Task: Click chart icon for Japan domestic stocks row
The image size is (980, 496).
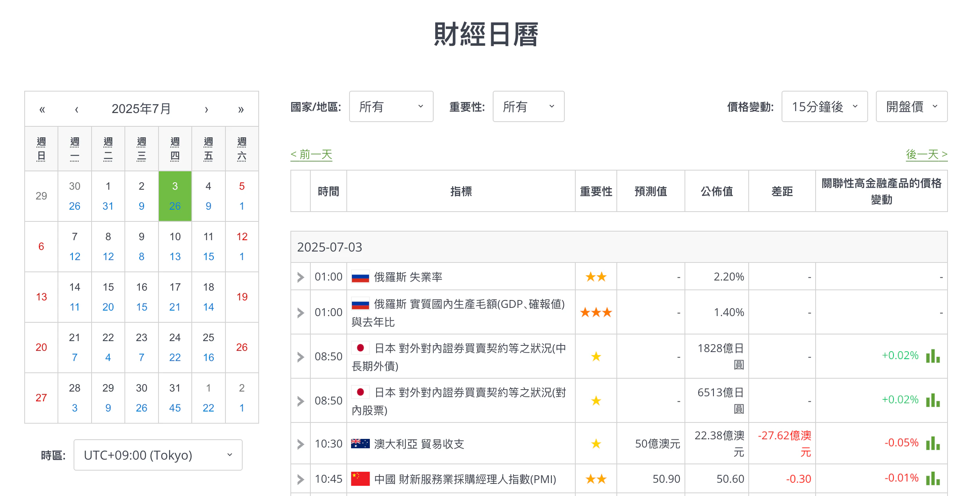Action: [933, 400]
